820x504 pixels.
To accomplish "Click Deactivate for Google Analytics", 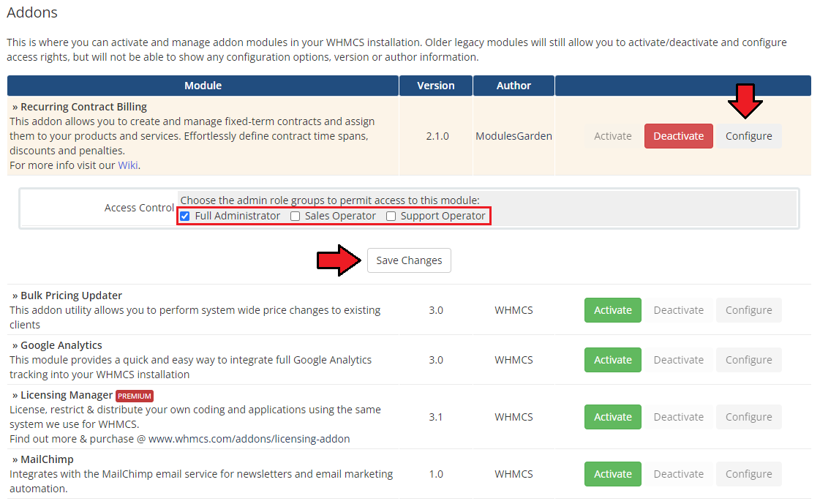I will point(678,360).
